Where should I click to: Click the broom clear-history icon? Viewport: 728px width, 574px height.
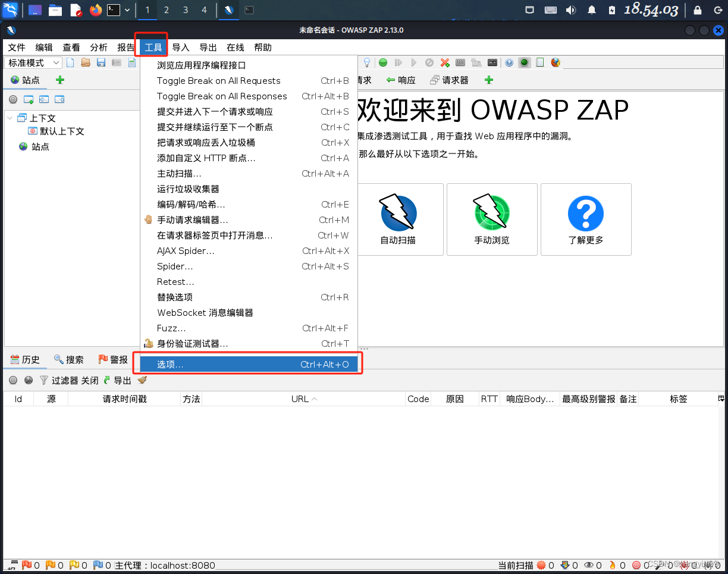142,380
